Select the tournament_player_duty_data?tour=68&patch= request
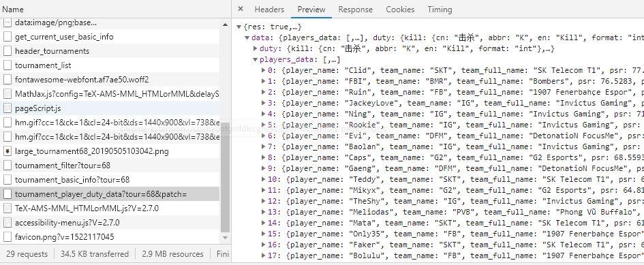The width and height of the screenshot is (644, 265). click(110, 194)
